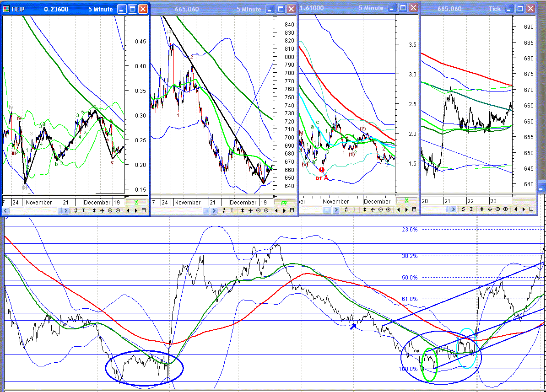Step back with the left triangle in the 665.060 5 Minute chart
This screenshot has width=546, height=392.
276,210
